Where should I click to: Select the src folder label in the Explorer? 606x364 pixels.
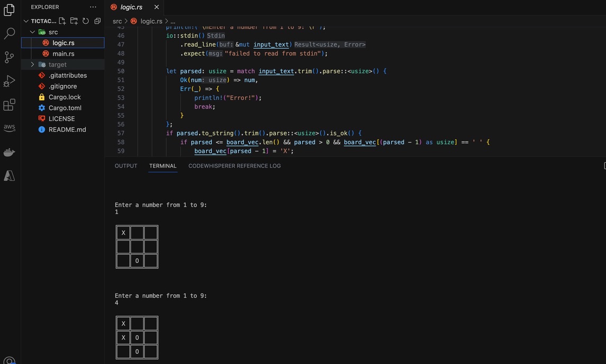pos(54,32)
